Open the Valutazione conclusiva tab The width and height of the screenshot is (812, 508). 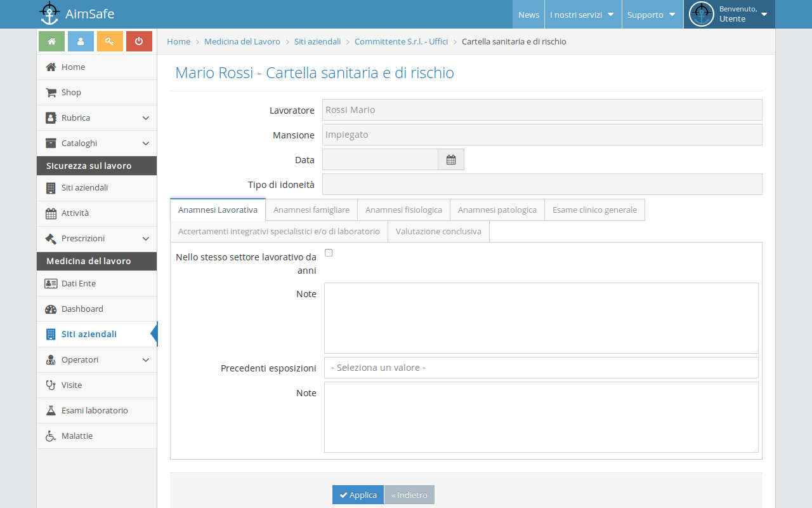coord(438,231)
